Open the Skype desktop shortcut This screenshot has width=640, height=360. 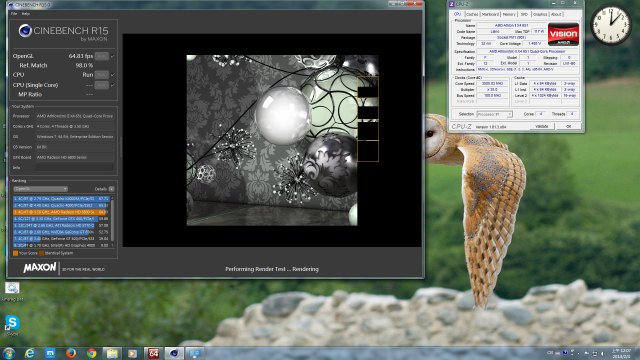click(x=12, y=325)
